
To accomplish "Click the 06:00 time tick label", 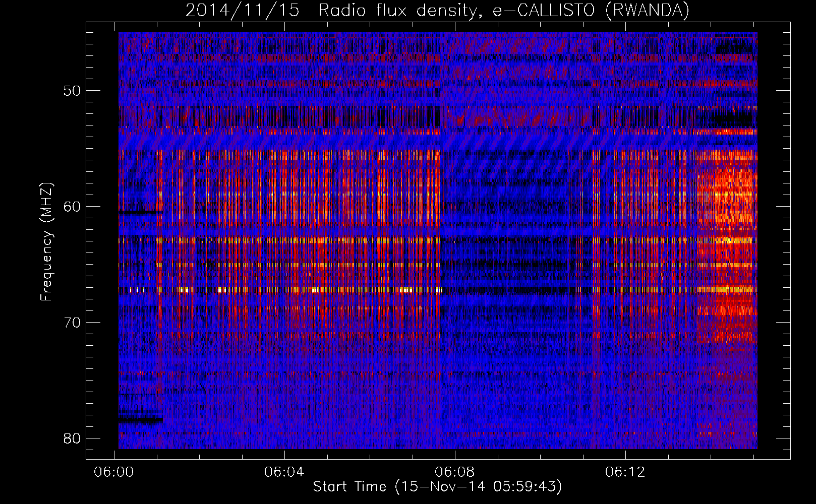I will pyautogui.click(x=114, y=472).
